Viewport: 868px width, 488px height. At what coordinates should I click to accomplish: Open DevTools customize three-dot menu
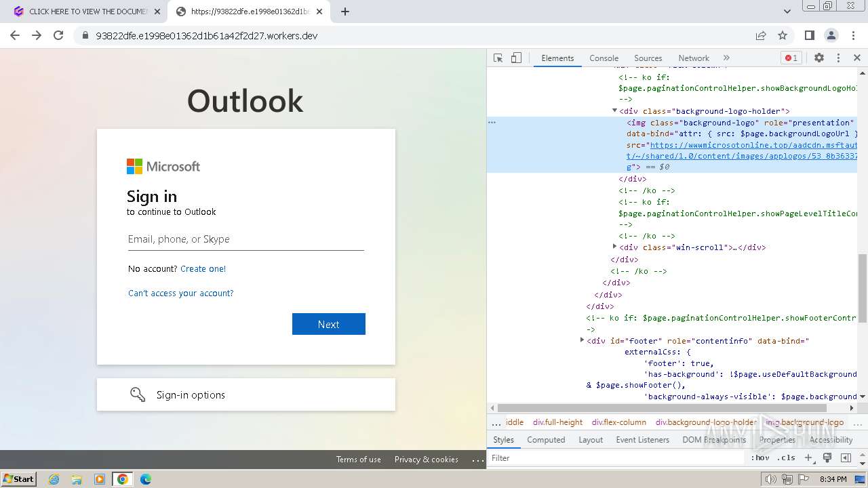(x=838, y=58)
